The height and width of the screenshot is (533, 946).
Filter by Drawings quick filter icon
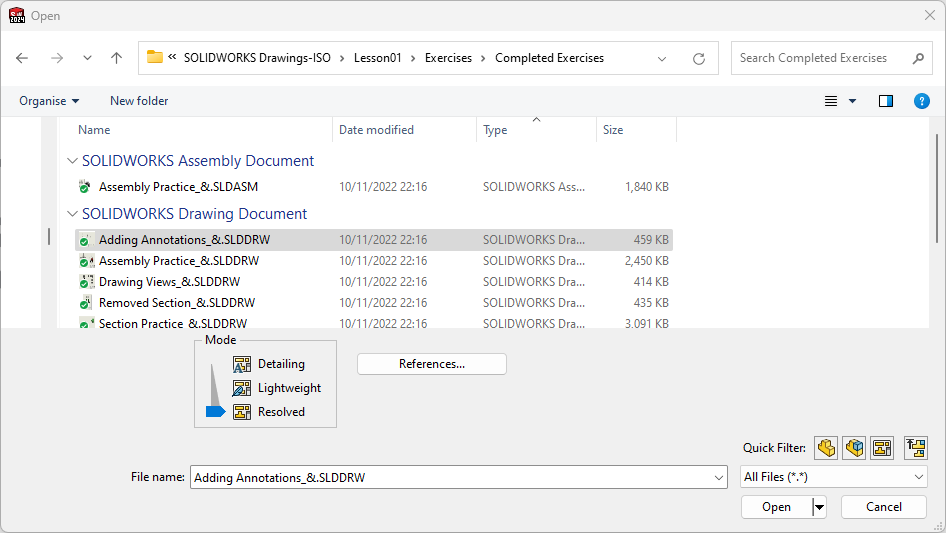(x=882, y=448)
